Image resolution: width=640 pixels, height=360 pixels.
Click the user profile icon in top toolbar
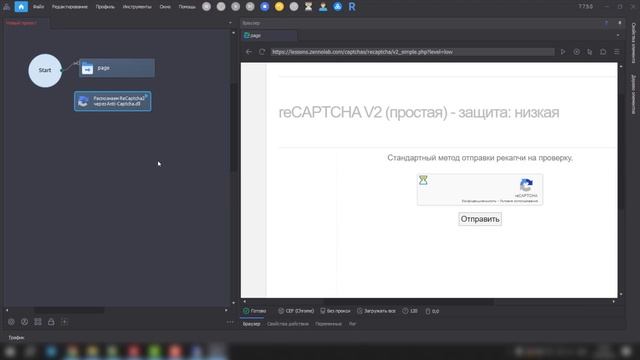click(323, 7)
